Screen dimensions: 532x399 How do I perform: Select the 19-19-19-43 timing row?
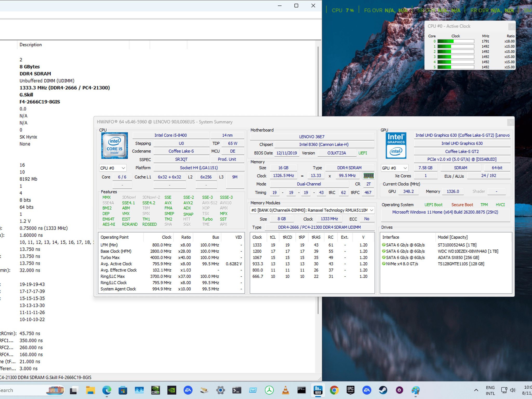[x=32, y=284]
